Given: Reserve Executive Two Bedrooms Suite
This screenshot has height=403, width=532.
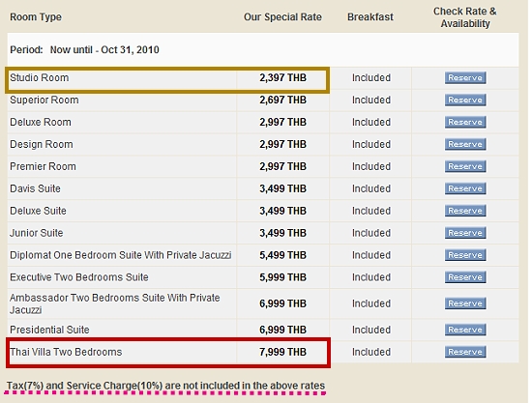Looking at the screenshot, I should click(465, 277).
